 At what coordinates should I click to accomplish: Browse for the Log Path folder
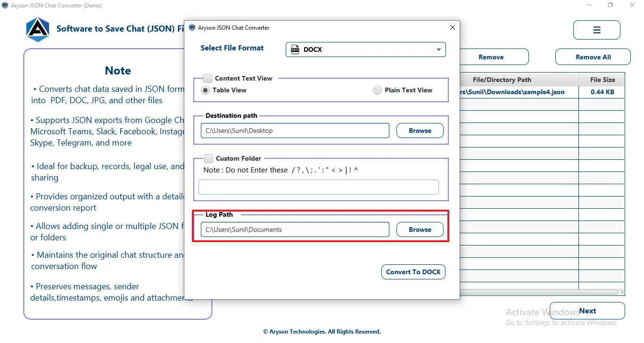coord(420,229)
